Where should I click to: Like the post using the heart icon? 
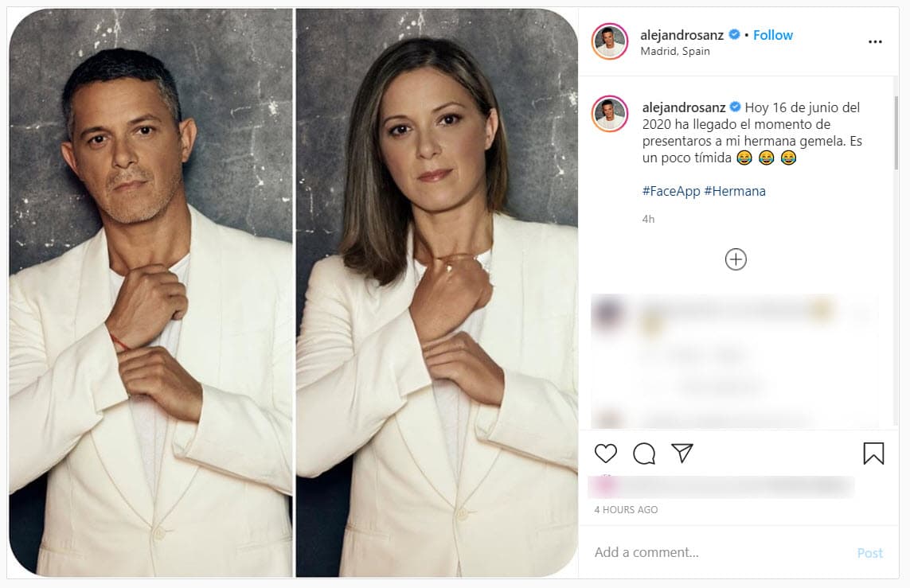606,454
